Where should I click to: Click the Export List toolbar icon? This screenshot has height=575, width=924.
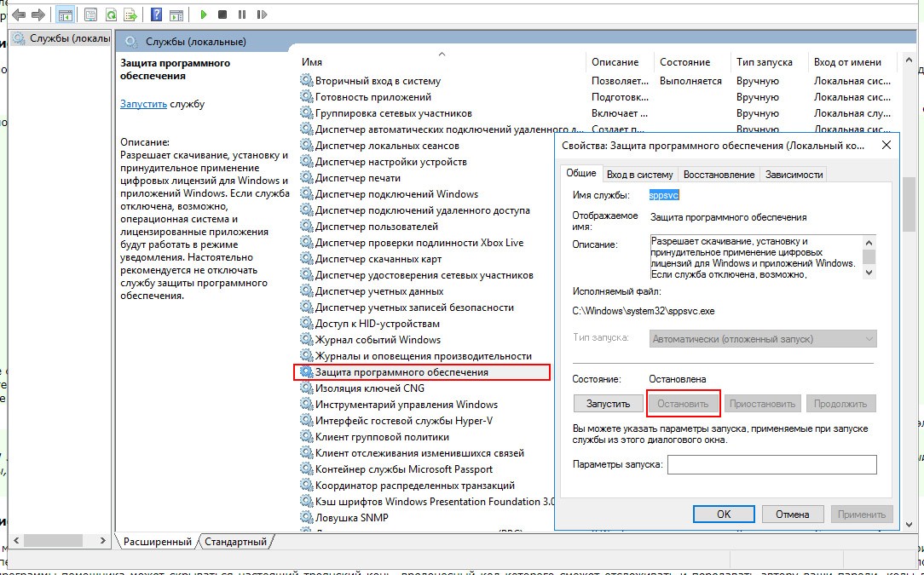click(x=130, y=14)
